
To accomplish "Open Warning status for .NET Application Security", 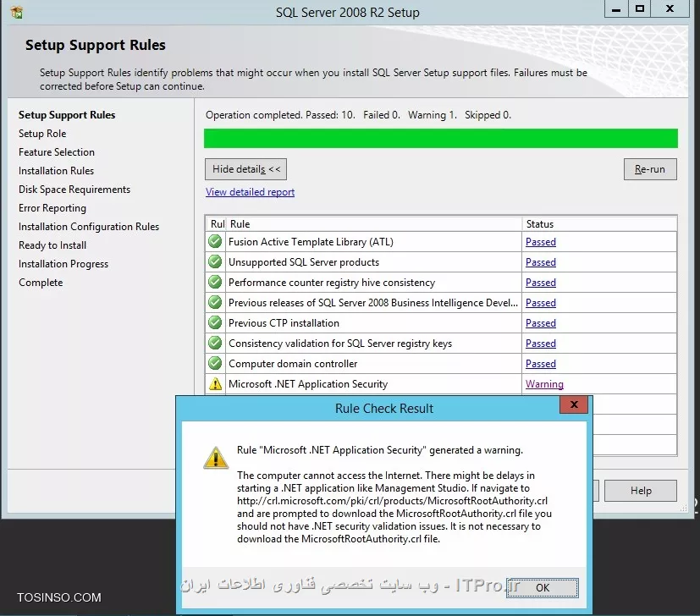I will point(544,384).
